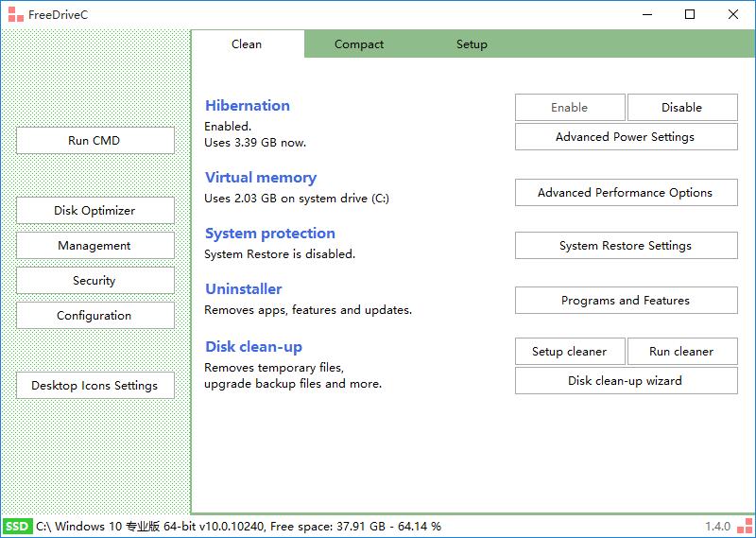Click the Security button
Screen dimensions: 756x538
(x=95, y=280)
